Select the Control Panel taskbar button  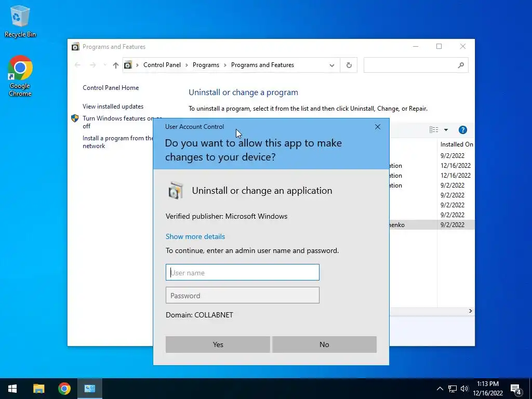pos(90,389)
